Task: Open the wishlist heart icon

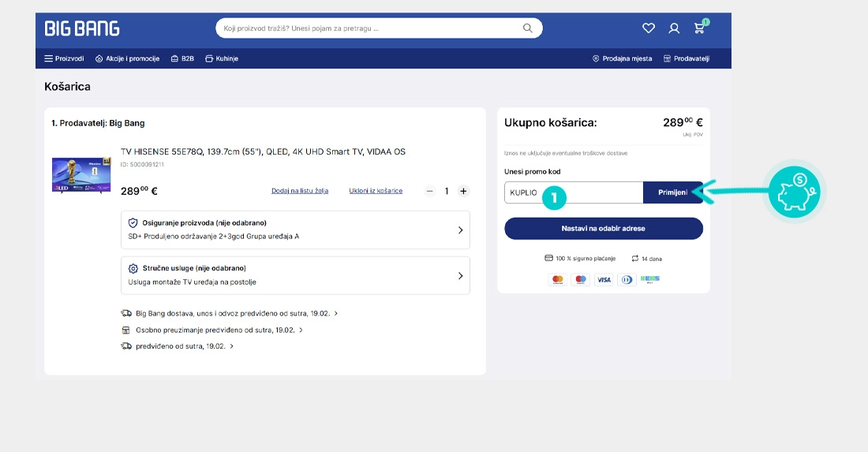Action: [648, 28]
